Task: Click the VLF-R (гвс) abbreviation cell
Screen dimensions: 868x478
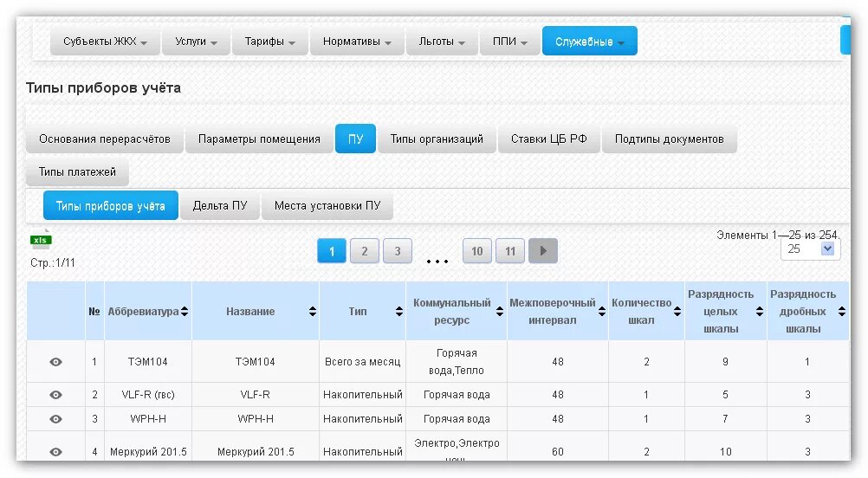Action: point(148,395)
